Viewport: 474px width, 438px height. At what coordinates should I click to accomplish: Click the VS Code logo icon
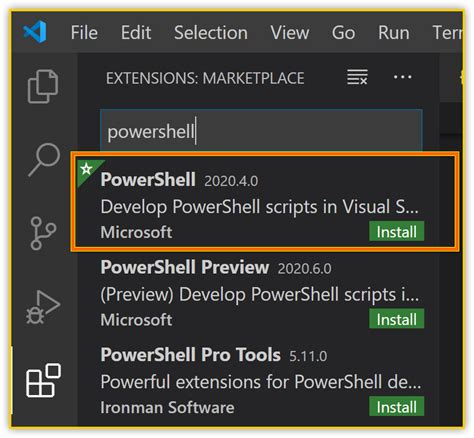click(x=35, y=32)
